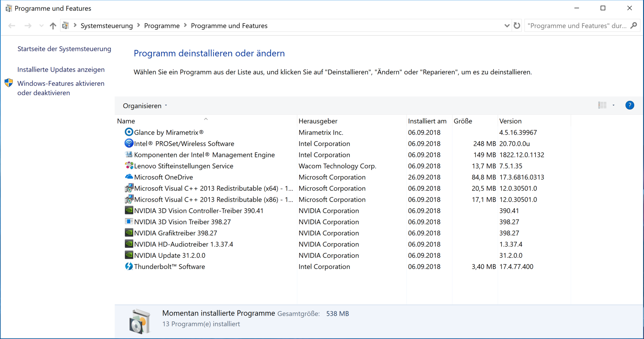
Task: Open Windows-Features aktivieren oder deaktivieren
Action: pos(61,88)
